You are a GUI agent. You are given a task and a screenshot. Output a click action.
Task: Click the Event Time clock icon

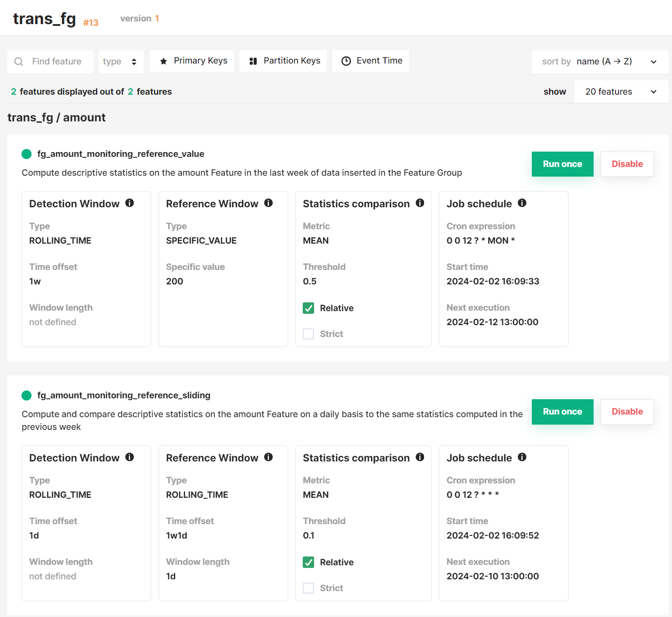(x=346, y=60)
